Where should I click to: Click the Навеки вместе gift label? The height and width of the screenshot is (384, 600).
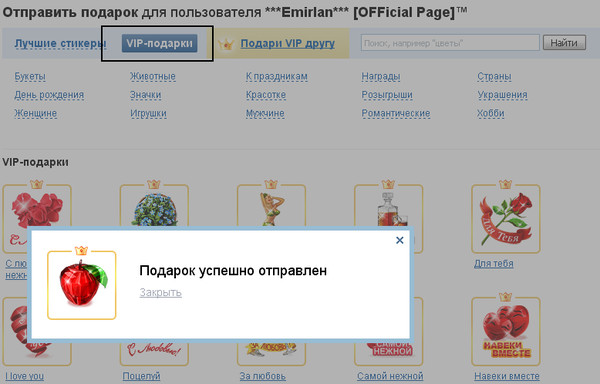click(x=507, y=376)
